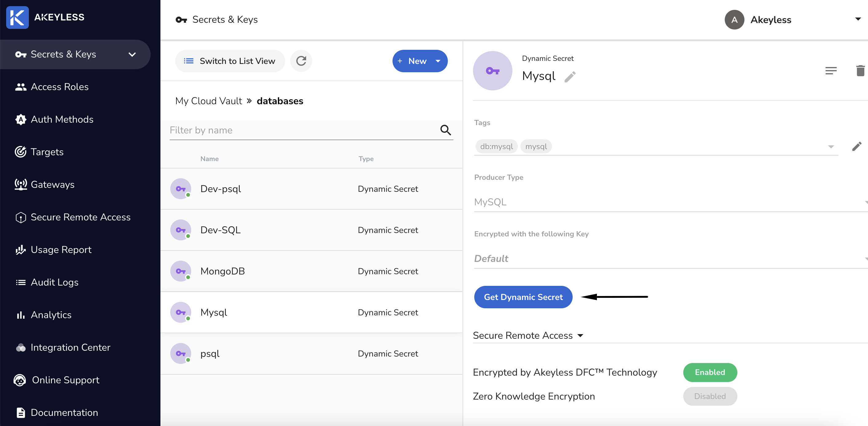The image size is (868, 426).
Task: Focus the Filter by name field
Action: click(311, 130)
